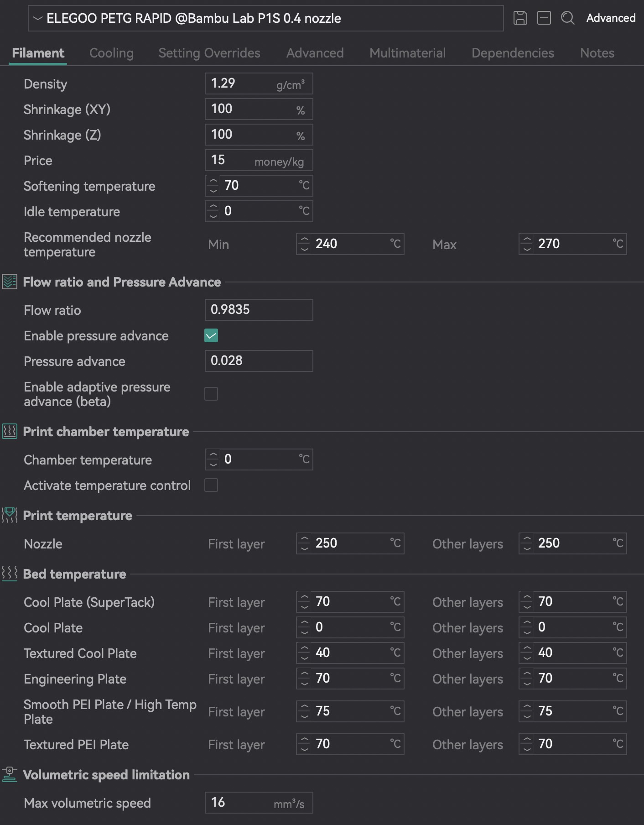Click the Nozzle first layer temperature field

[x=350, y=543]
